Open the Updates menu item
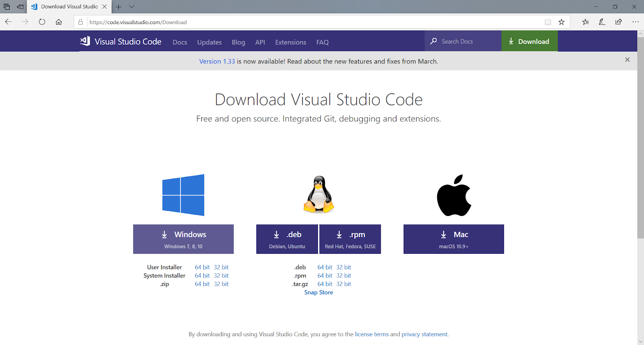This screenshot has height=345, width=644. click(209, 42)
